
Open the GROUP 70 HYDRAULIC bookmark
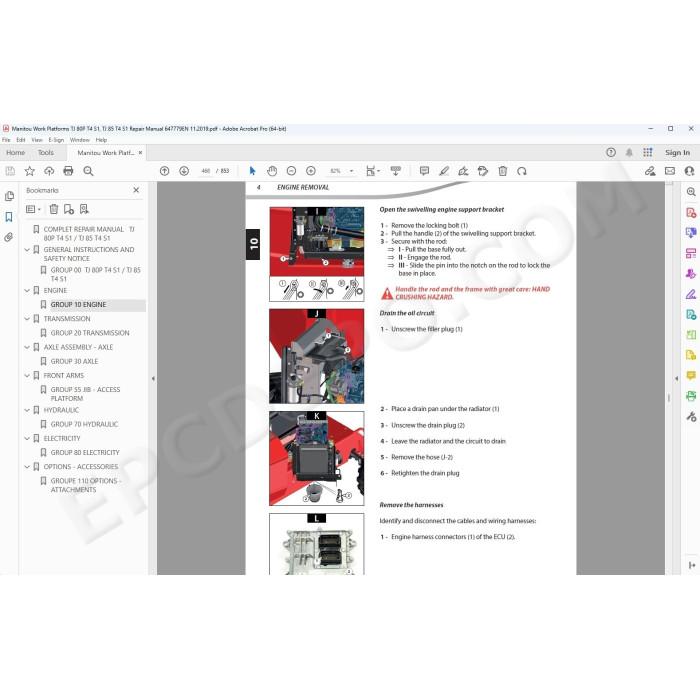[x=84, y=424]
